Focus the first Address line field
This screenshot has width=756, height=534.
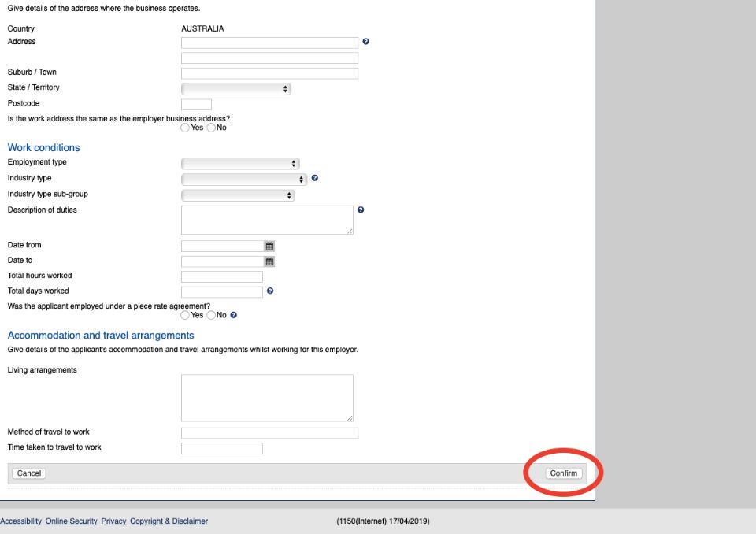click(269, 43)
